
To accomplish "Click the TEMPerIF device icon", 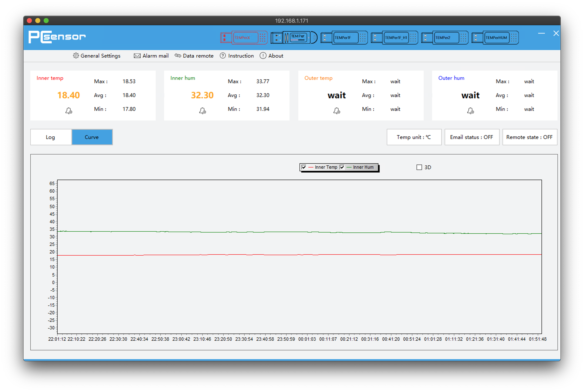I will pos(347,37).
